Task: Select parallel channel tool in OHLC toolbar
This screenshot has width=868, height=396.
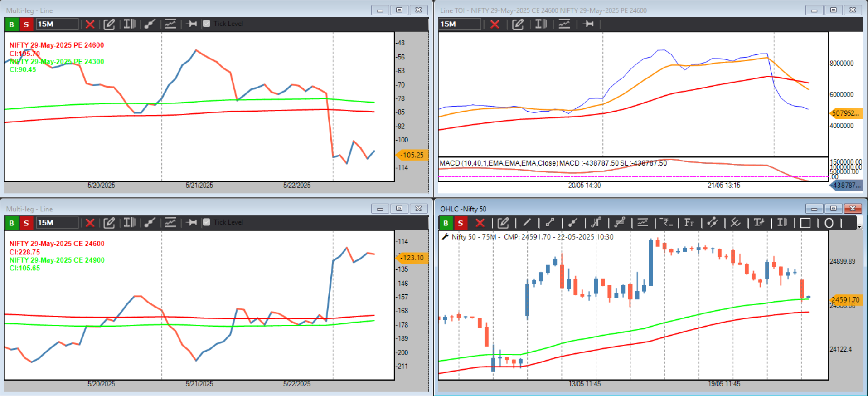Action: click(x=620, y=222)
